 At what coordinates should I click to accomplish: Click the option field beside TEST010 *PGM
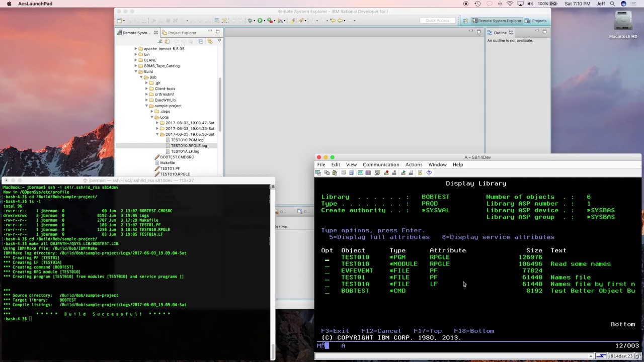pos(327,257)
